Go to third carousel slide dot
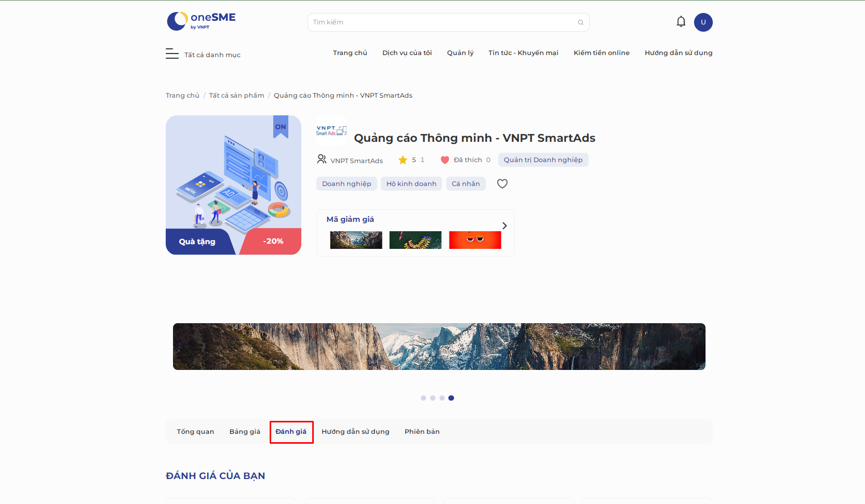 pyautogui.click(x=442, y=398)
